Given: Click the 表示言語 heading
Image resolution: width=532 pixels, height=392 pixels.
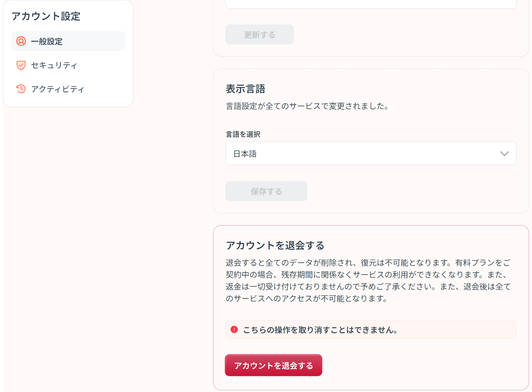Looking at the screenshot, I should point(246,89).
